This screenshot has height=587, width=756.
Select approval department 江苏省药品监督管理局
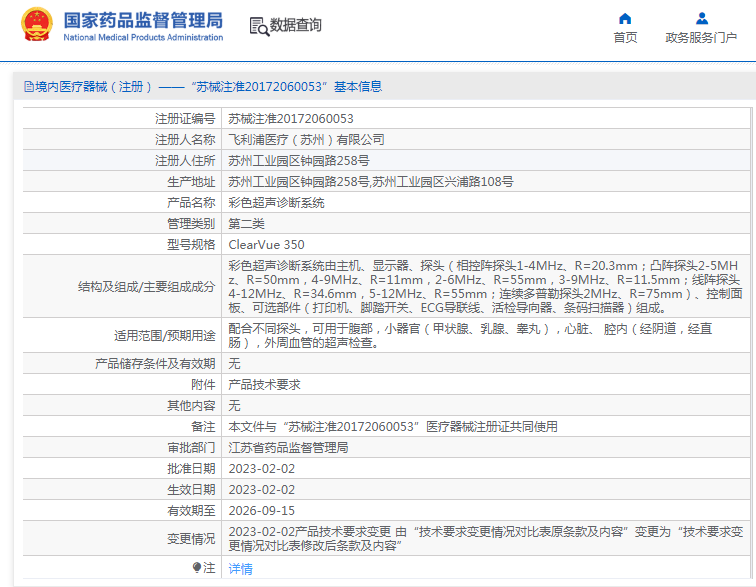(288, 448)
